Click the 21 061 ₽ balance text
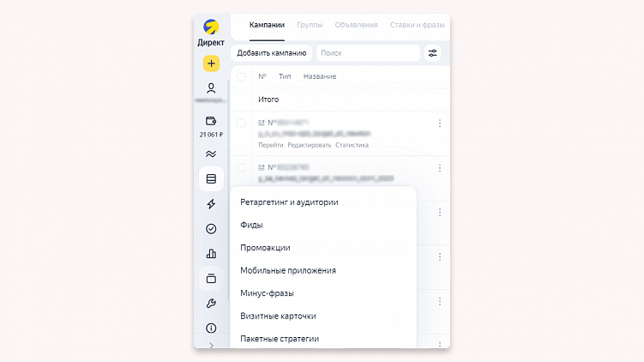Image resolution: width=644 pixels, height=362 pixels. point(211,135)
